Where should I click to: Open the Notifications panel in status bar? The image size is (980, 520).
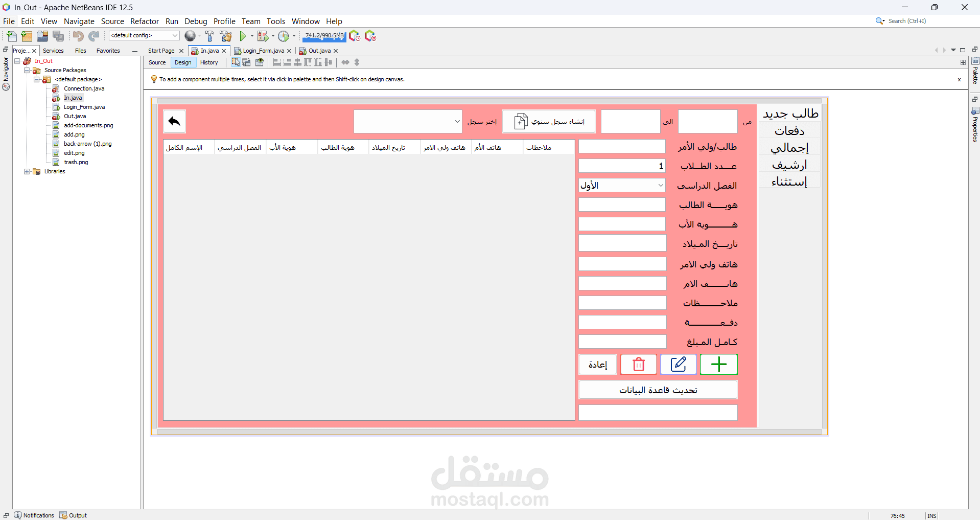click(34, 515)
